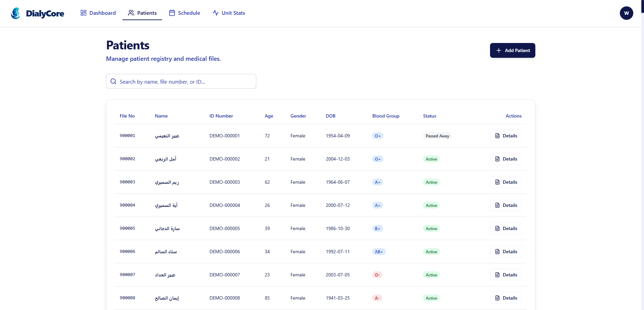Click O+ blood badge for 900001
Image resolution: width=644 pixels, height=310 pixels.
(x=378, y=136)
